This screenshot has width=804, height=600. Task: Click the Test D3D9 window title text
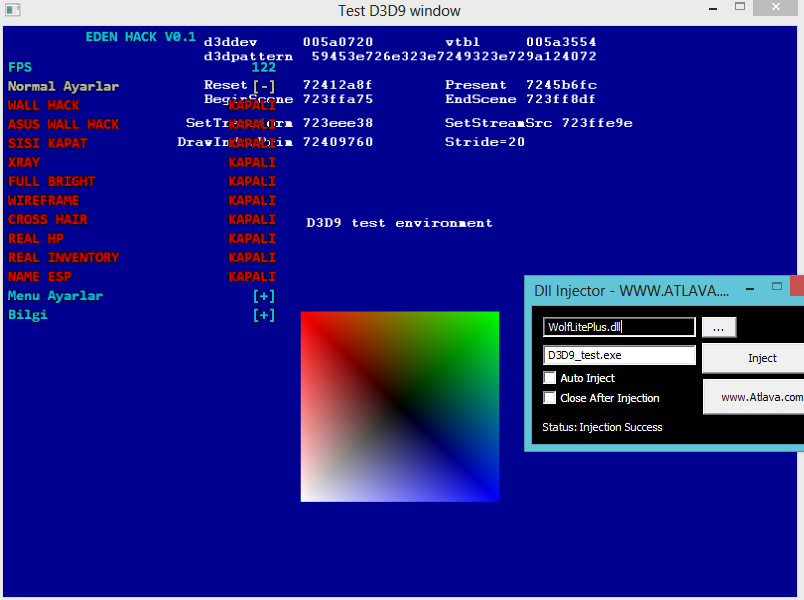click(399, 11)
